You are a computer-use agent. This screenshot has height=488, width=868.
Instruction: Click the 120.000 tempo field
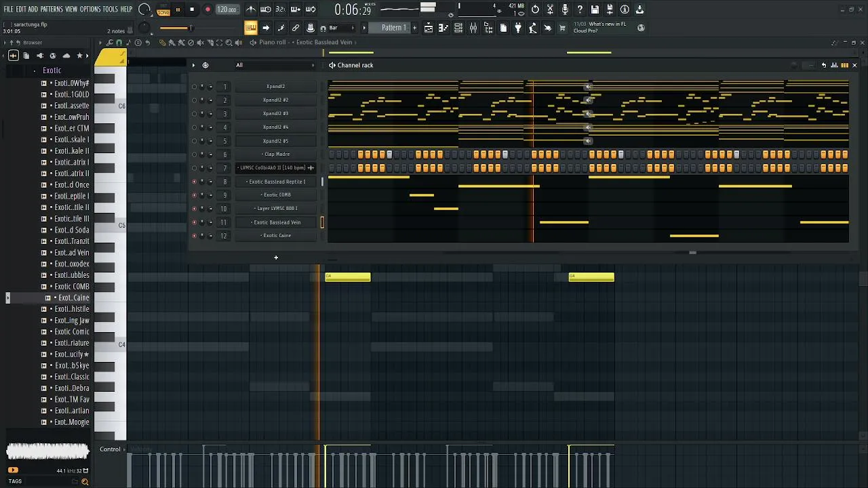pos(227,10)
